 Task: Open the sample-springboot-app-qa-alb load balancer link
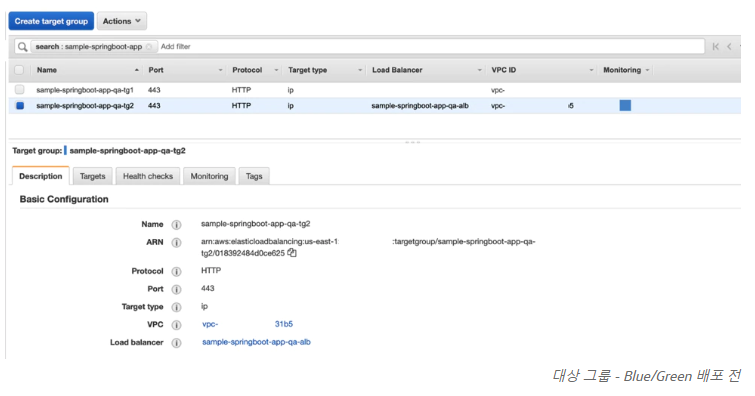(256, 342)
